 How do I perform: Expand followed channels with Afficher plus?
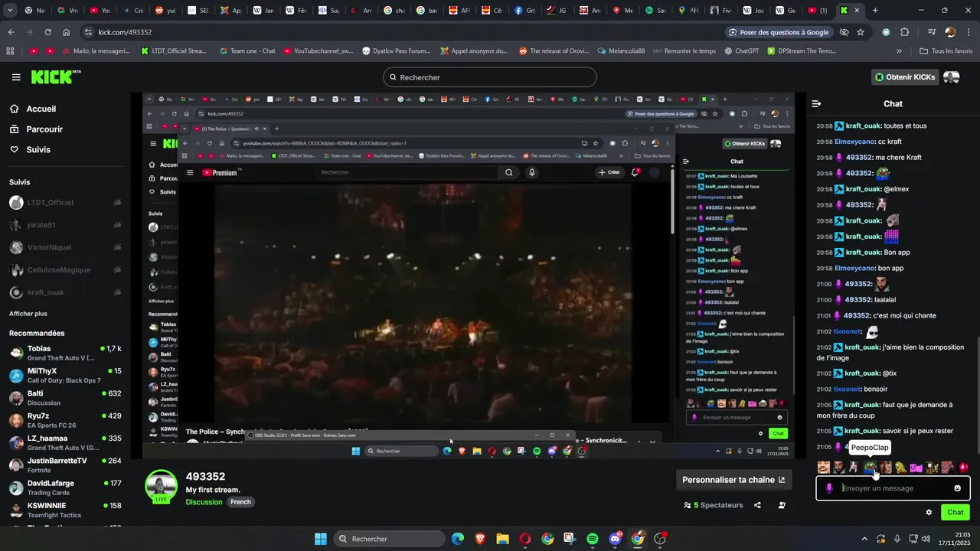pyautogui.click(x=28, y=314)
